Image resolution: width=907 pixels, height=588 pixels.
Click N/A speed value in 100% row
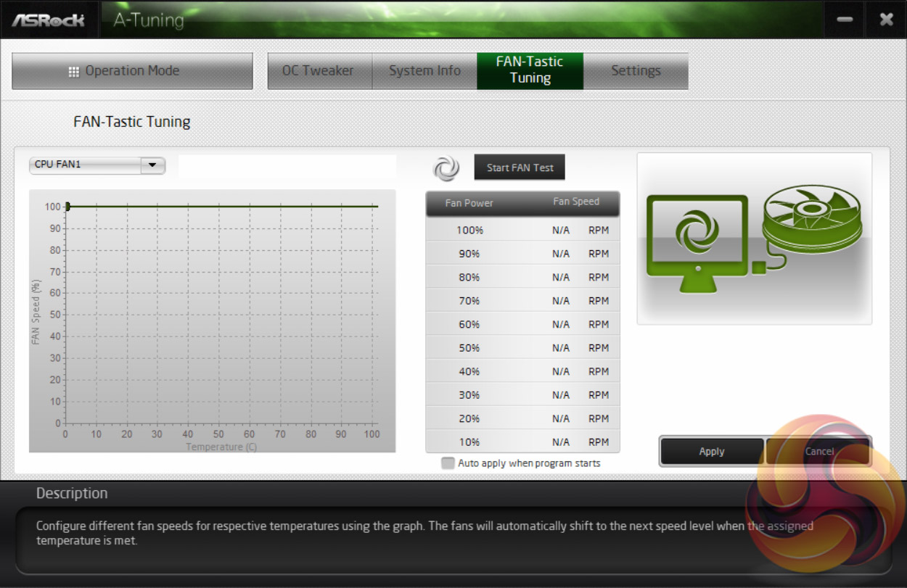click(x=561, y=231)
